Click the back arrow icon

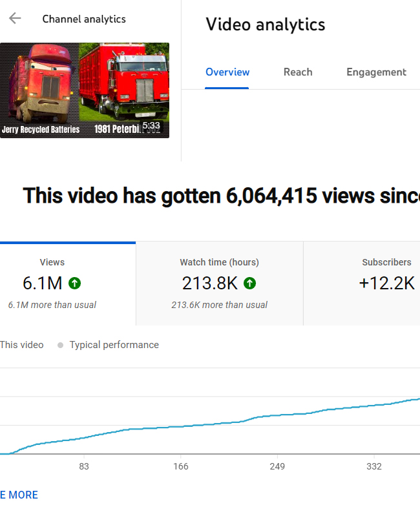coord(15,19)
